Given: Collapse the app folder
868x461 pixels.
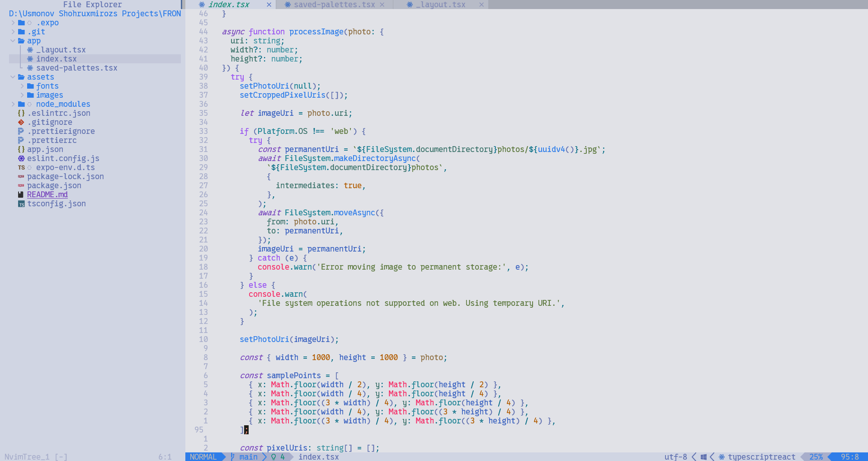Looking at the screenshot, I should 13,41.
